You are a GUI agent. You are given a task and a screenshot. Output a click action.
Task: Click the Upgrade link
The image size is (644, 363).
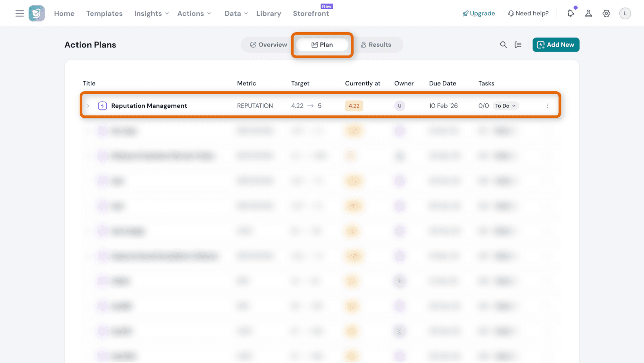tap(479, 13)
